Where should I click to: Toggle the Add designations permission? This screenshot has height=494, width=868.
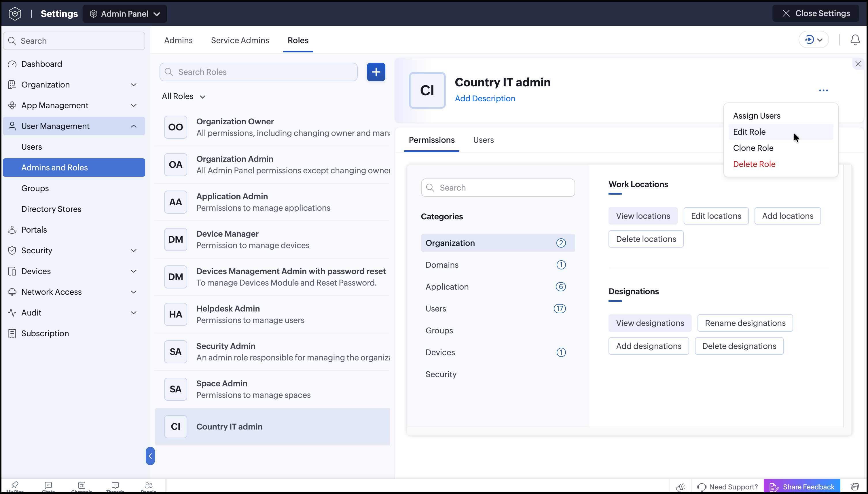pos(649,346)
